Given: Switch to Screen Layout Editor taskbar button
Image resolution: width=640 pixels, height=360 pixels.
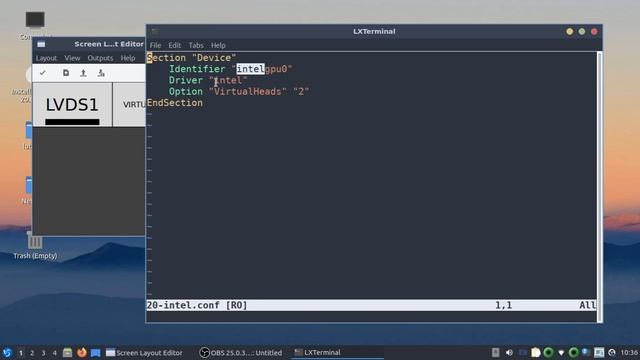Looking at the screenshot, I should tap(144, 353).
